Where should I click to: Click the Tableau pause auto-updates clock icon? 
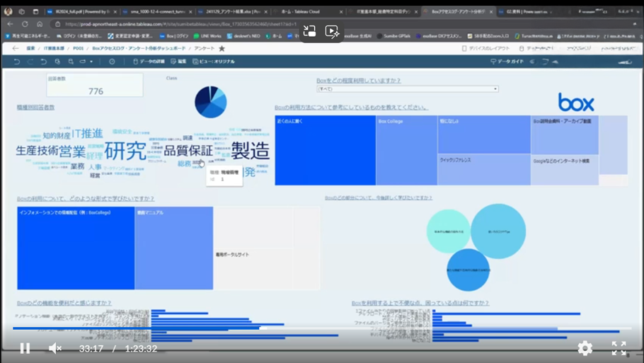(x=112, y=62)
